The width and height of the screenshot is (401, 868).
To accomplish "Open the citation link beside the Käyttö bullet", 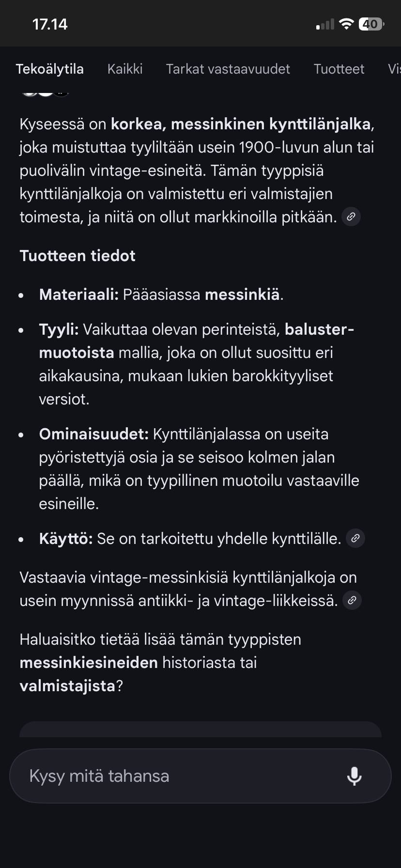I will click(x=355, y=538).
